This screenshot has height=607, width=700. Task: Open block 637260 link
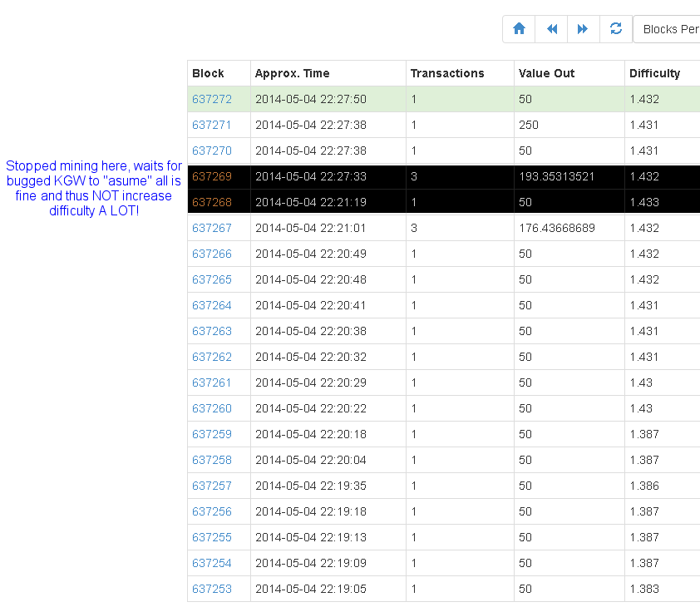click(x=212, y=408)
